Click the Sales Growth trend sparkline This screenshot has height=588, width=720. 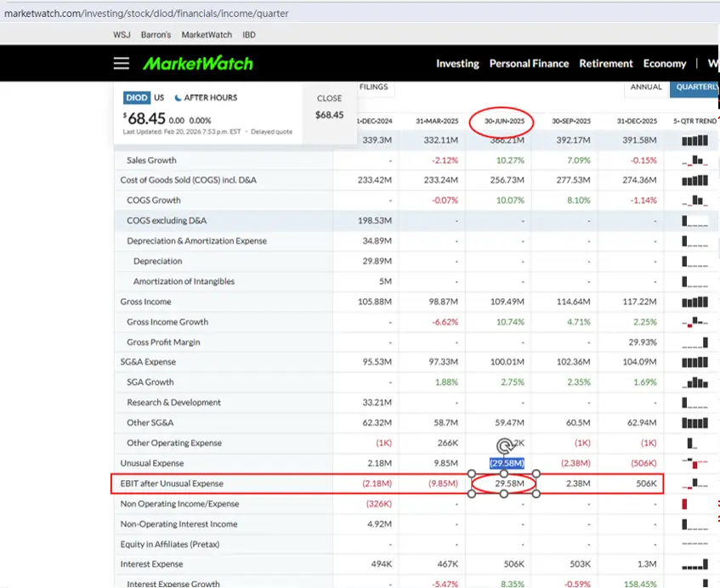694,160
